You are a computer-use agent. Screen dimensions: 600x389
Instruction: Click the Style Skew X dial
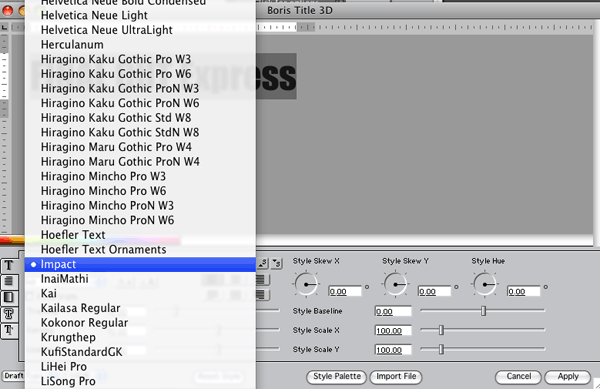[x=306, y=284]
